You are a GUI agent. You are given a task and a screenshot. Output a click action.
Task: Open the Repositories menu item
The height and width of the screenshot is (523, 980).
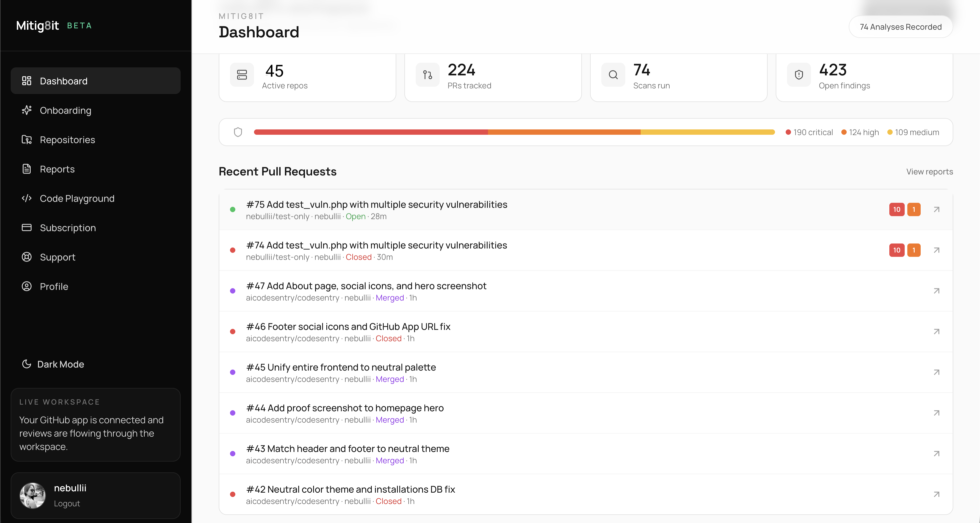pyautogui.click(x=67, y=140)
